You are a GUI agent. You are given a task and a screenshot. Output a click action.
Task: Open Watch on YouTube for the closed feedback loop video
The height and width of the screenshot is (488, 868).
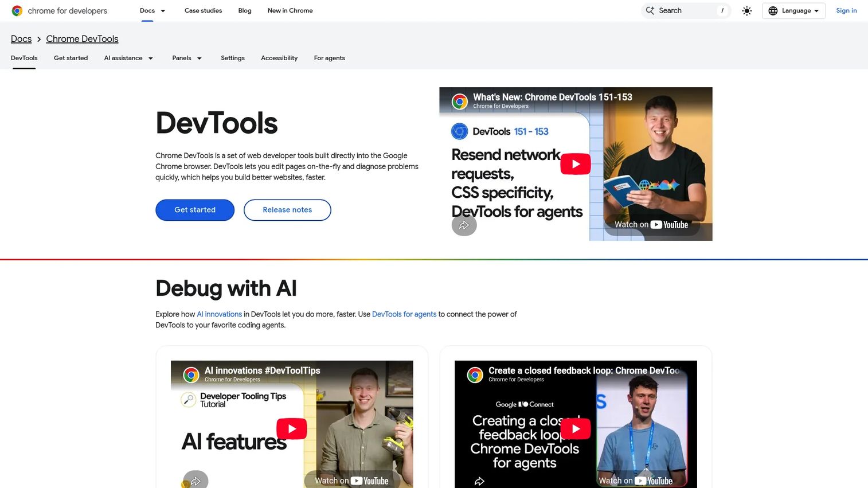coord(635,481)
